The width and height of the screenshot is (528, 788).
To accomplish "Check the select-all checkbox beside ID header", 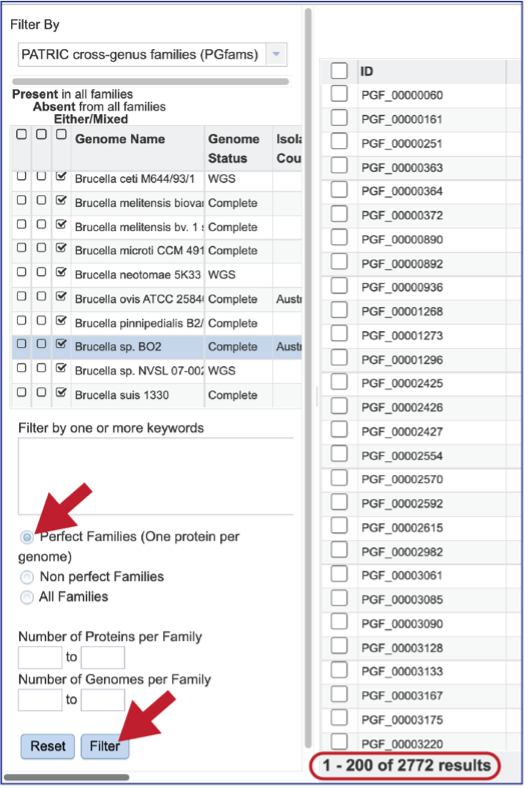I will [x=339, y=71].
